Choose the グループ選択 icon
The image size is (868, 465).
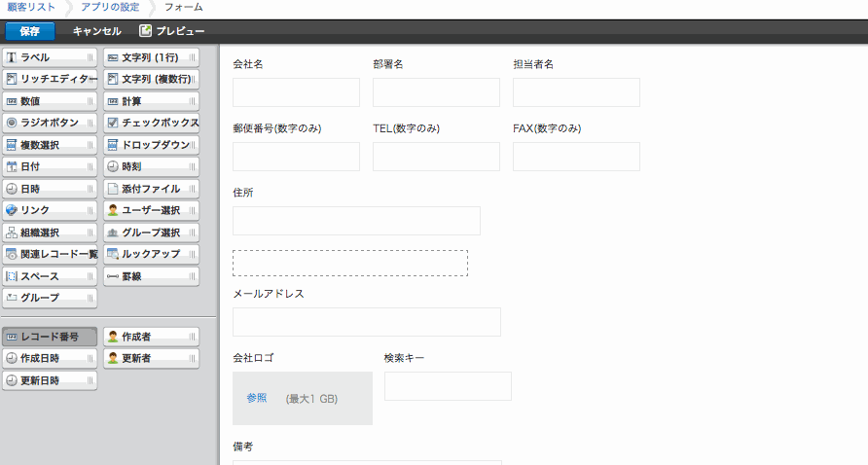112,232
